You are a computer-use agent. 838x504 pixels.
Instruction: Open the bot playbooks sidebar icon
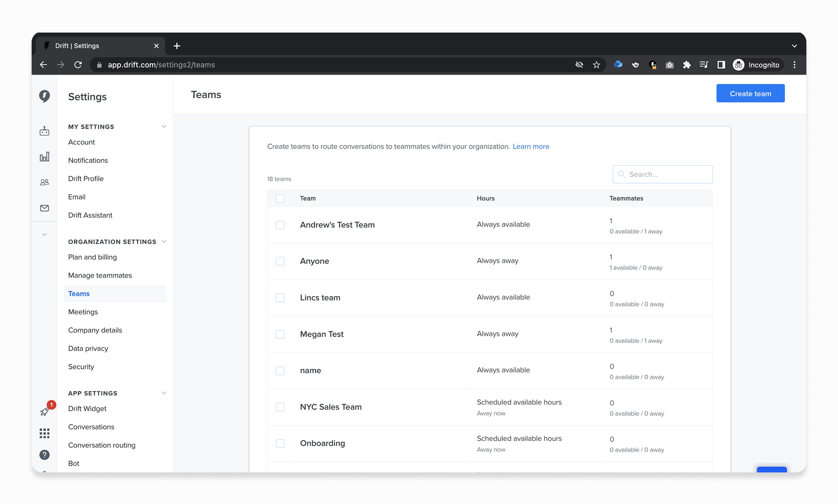click(x=44, y=131)
